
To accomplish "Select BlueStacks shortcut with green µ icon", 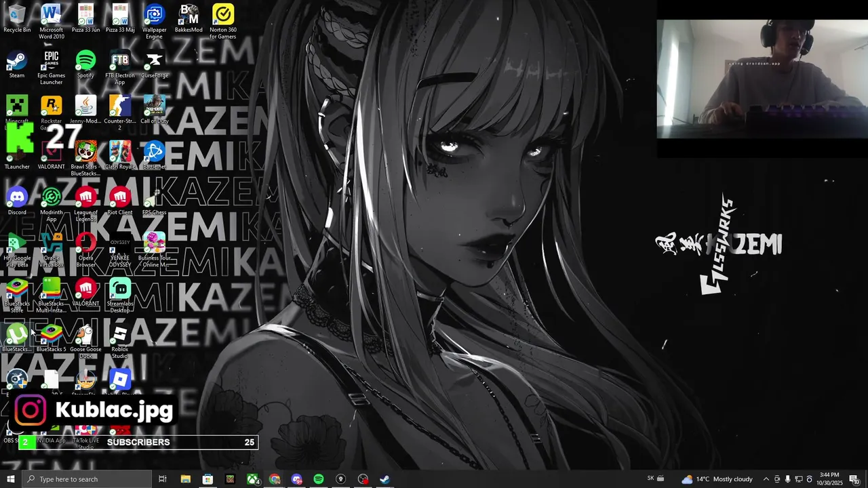I will point(17,338).
